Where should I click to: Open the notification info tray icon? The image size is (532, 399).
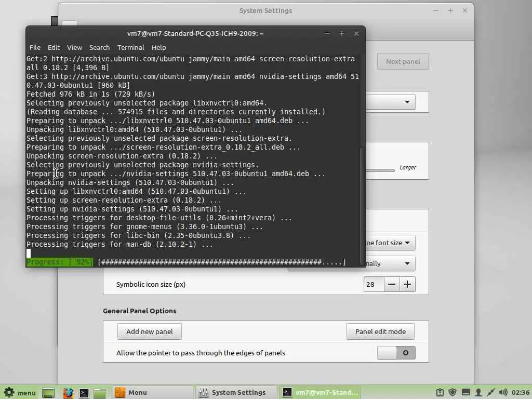click(x=440, y=393)
